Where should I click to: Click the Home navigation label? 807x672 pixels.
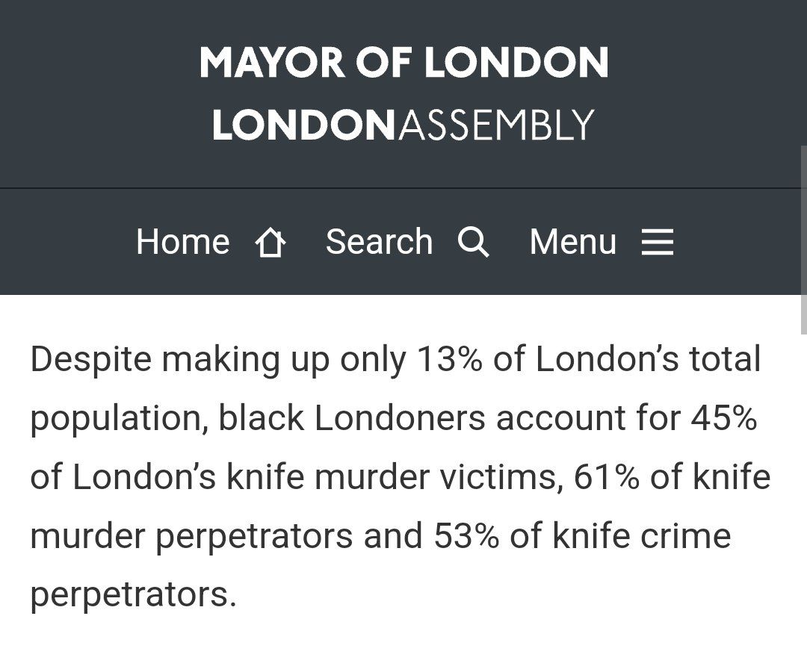pyautogui.click(x=183, y=242)
